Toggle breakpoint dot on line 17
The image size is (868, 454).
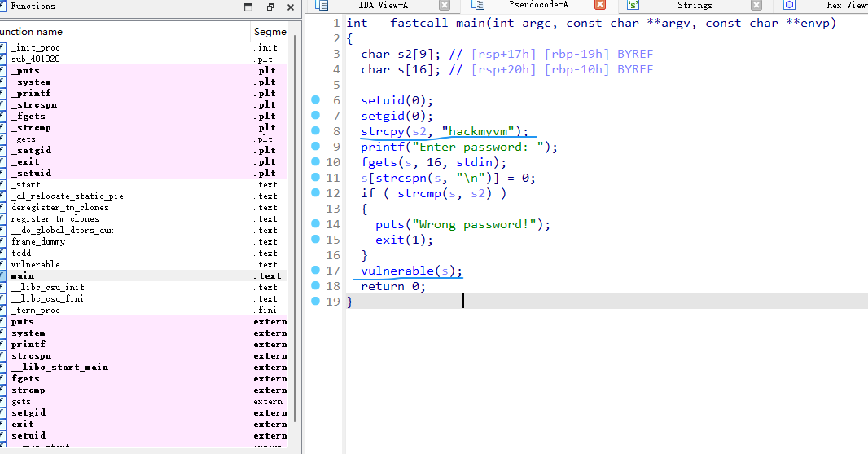coord(316,270)
